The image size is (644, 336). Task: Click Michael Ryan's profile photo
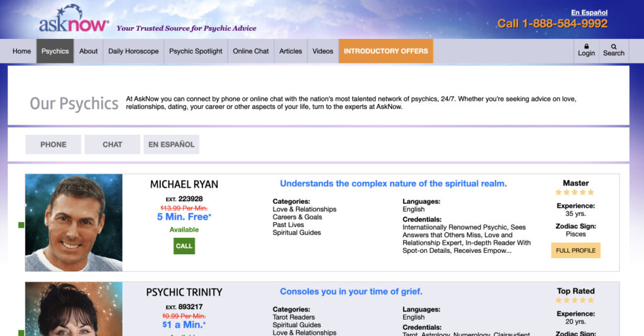coord(74,223)
